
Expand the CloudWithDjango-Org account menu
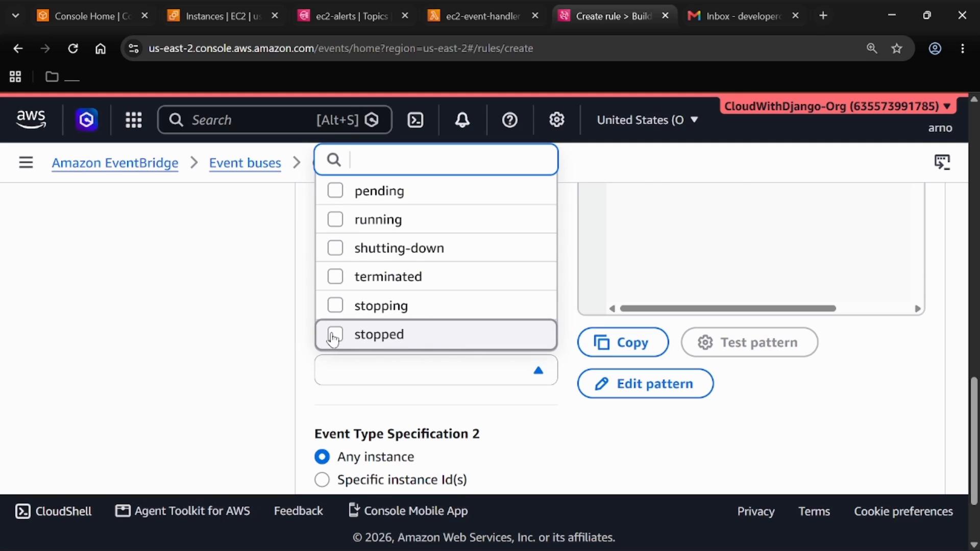coord(838,106)
